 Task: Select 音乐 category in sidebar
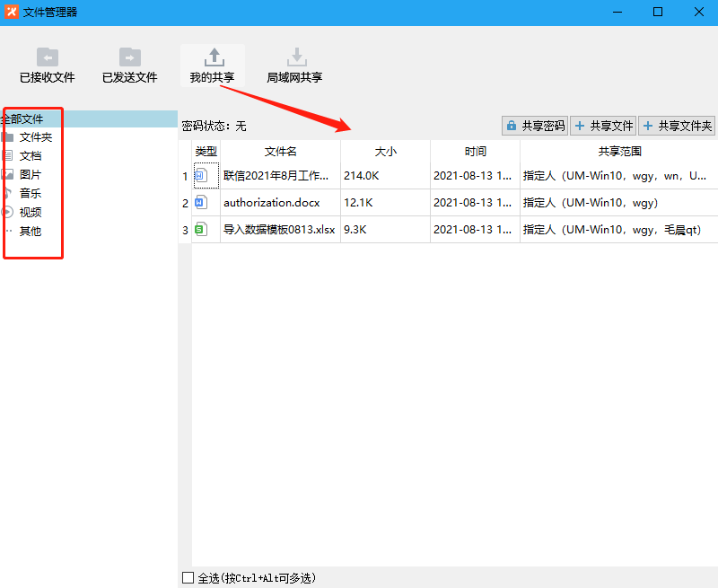(31, 193)
